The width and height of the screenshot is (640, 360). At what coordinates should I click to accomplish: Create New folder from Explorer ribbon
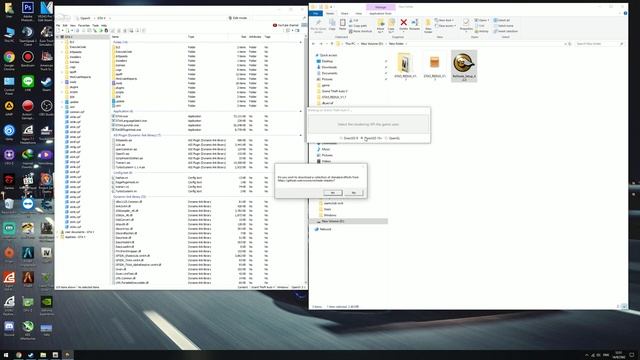coord(428,25)
